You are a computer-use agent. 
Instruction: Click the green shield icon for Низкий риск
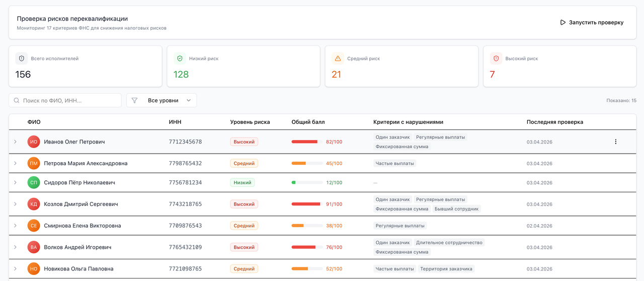(180, 58)
